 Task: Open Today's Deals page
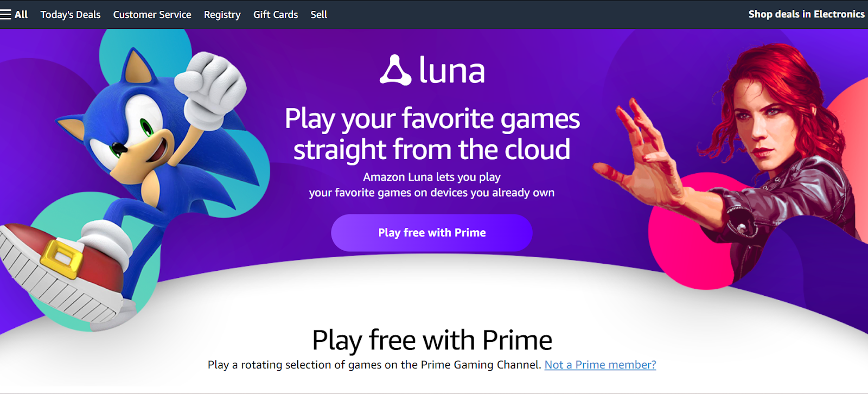click(x=71, y=15)
